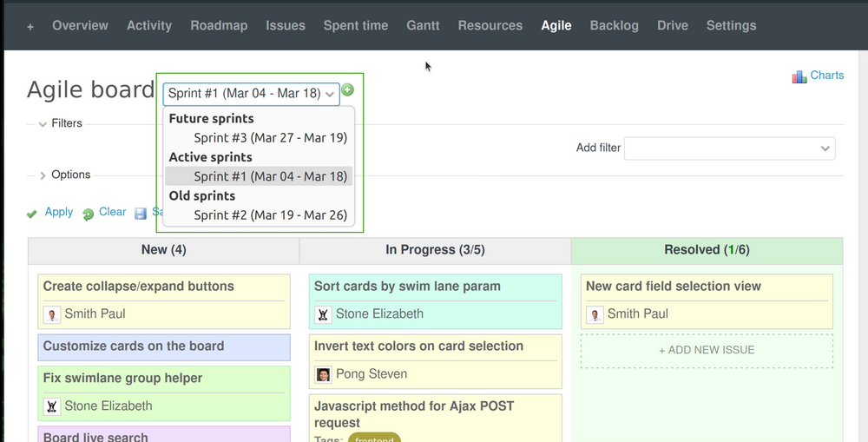Collapse the Filters section
The image size is (868, 442).
(43, 124)
